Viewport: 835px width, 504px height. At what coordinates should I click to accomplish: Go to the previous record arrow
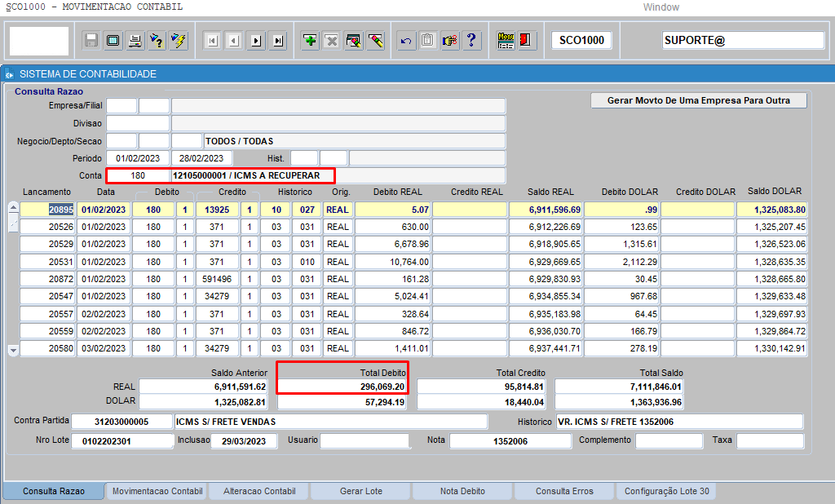234,41
